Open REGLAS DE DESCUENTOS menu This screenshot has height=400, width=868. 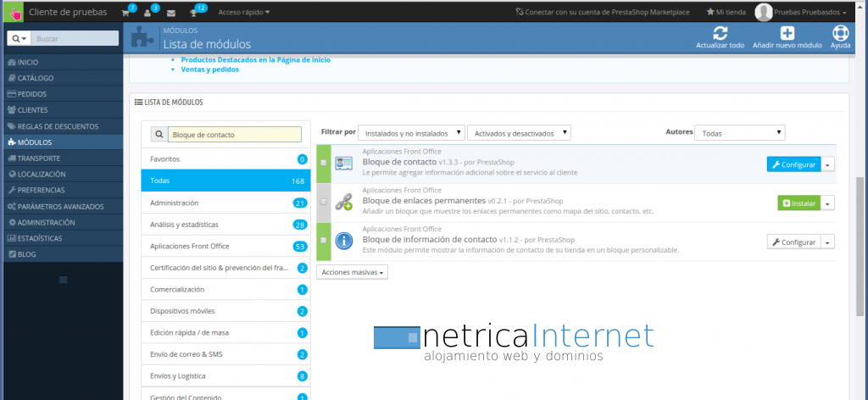(x=63, y=126)
